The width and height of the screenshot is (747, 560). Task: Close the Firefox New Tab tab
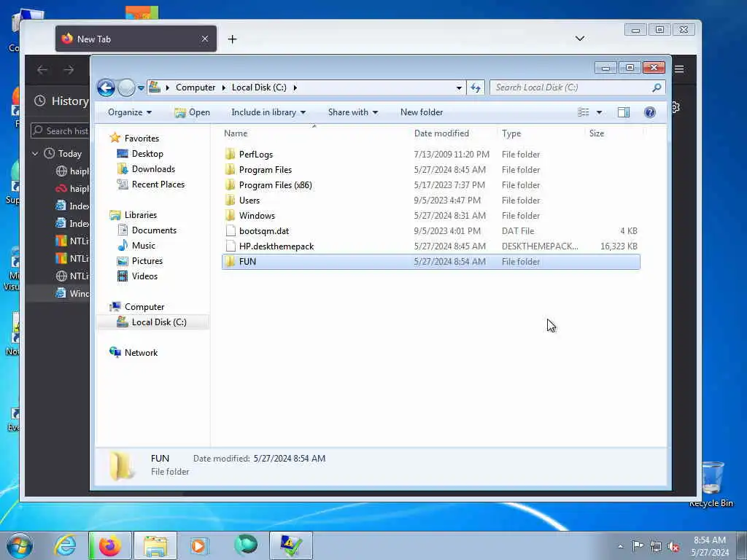(x=205, y=39)
